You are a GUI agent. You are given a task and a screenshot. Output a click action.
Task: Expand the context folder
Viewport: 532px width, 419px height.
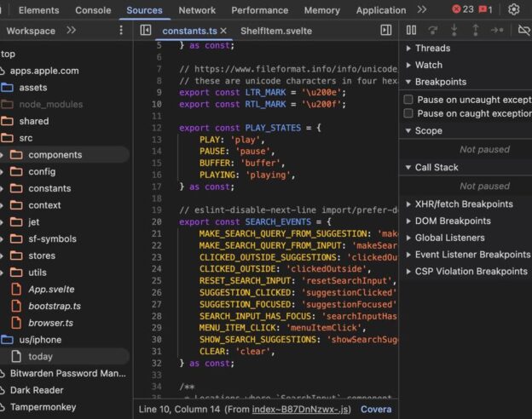(2, 206)
